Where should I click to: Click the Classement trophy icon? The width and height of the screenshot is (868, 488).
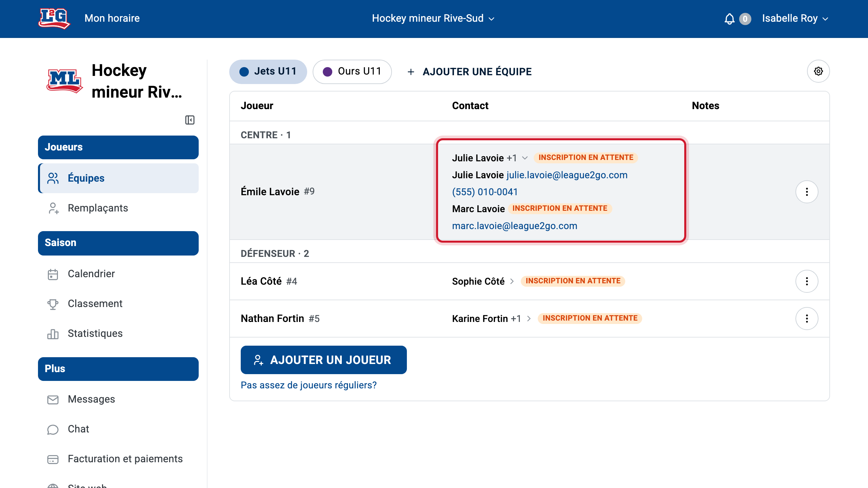click(x=53, y=304)
